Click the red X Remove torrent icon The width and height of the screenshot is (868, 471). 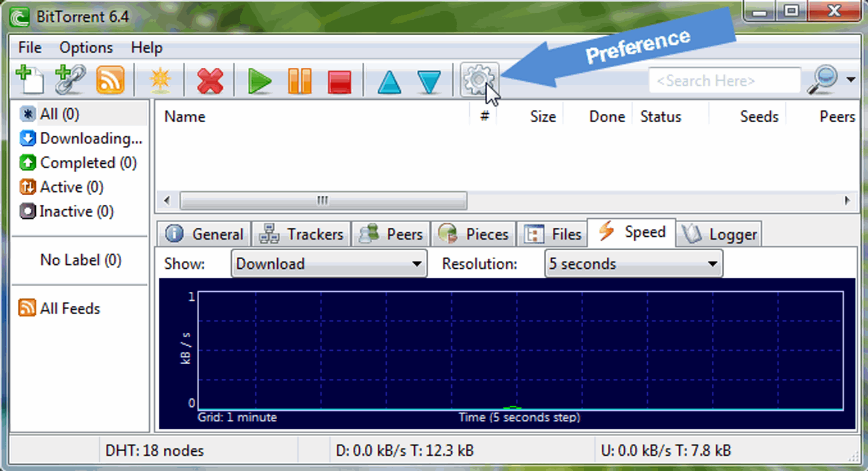point(210,82)
